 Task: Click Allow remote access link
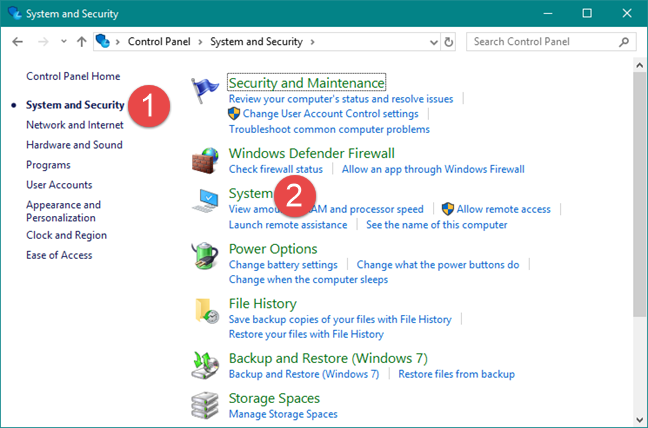pos(503,209)
